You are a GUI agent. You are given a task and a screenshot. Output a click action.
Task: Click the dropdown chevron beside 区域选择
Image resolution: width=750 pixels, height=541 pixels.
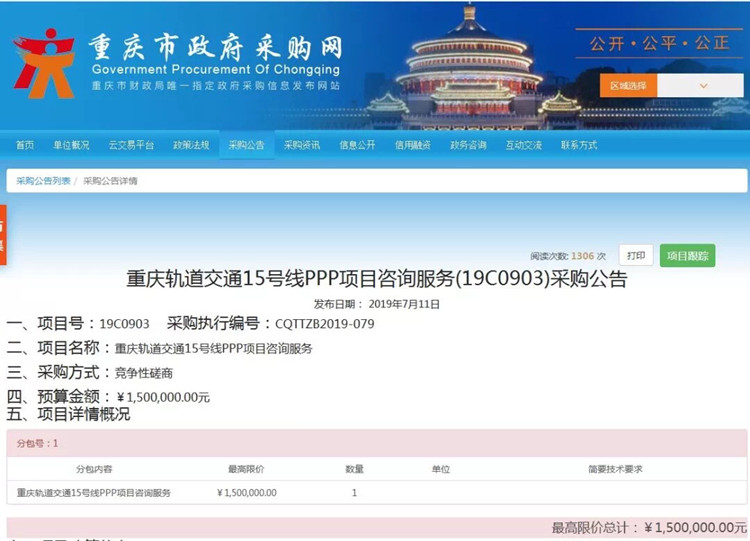click(x=704, y=86)
